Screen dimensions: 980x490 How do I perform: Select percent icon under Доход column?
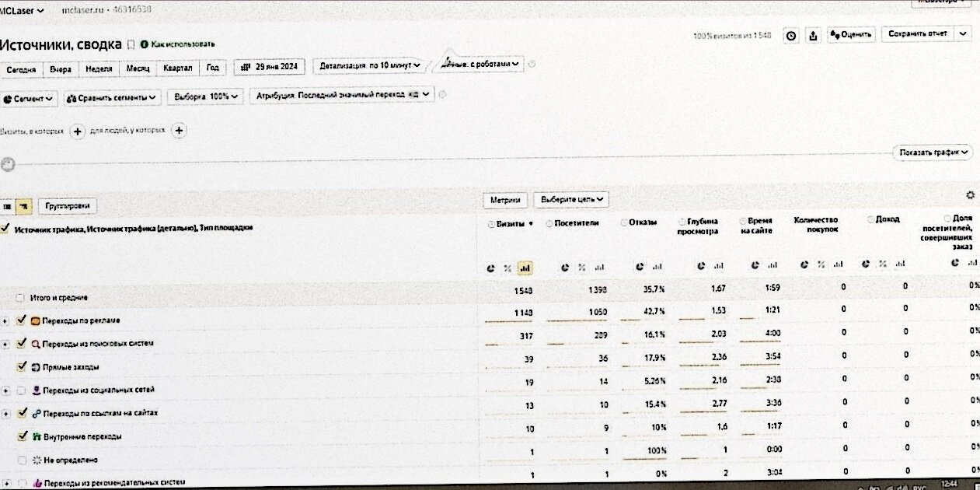(x=884, y=264)
